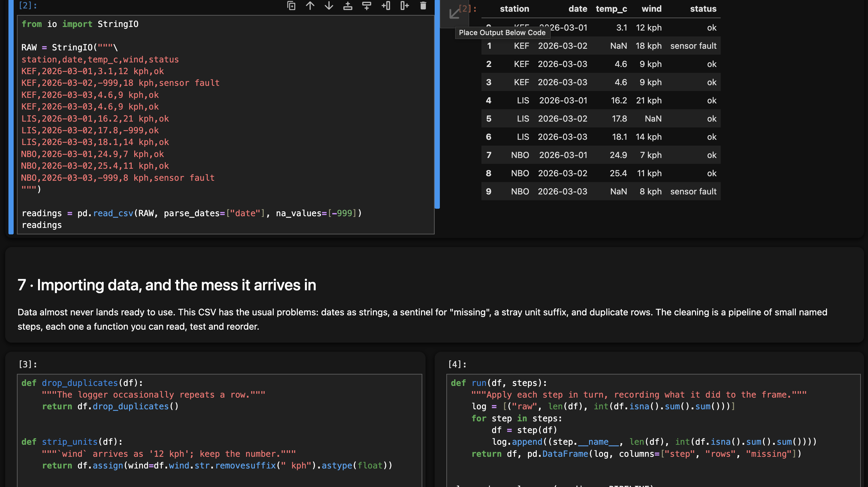Click row index 7 of the output table

(489, 155)
